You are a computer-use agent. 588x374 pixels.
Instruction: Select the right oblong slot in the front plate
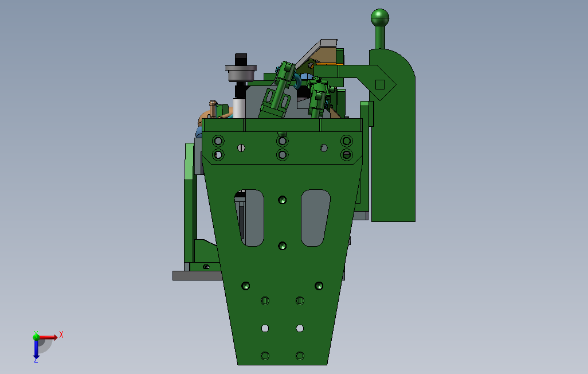315,218
